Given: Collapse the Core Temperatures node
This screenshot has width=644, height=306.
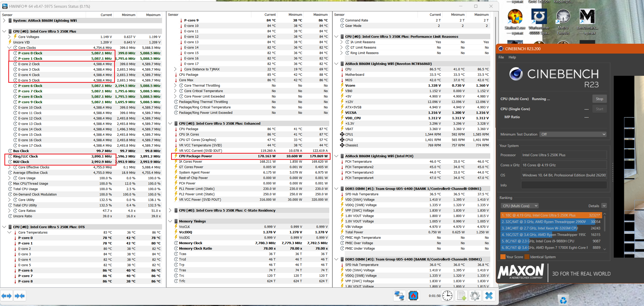Looking at the screenshot, I should click(x=10, y=233).
